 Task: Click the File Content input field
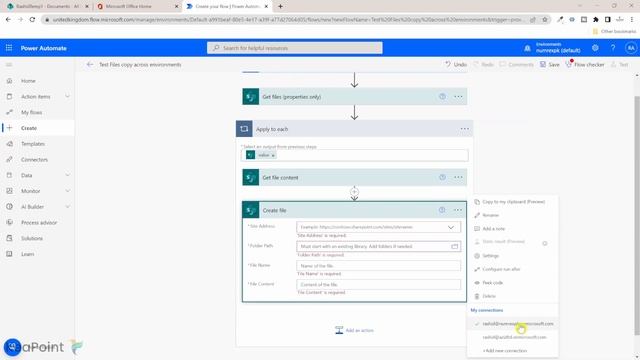(378, 284)
